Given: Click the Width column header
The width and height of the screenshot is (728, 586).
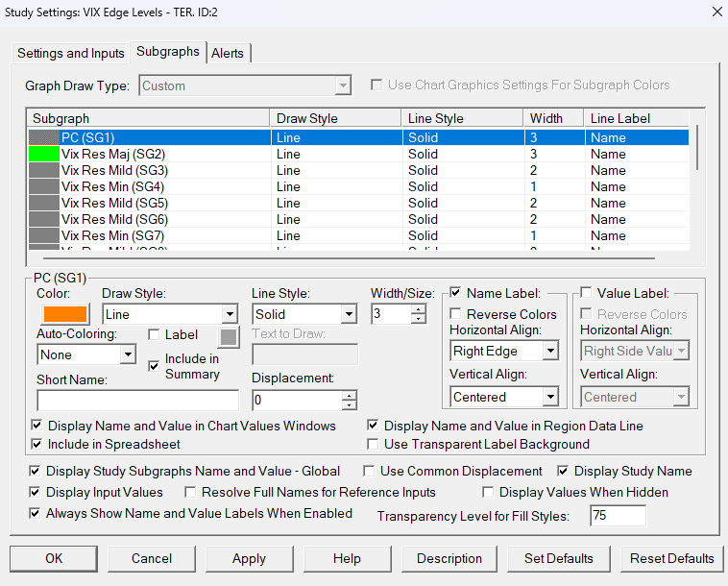Looking at the screenshot, I should [x=553, y=118].
